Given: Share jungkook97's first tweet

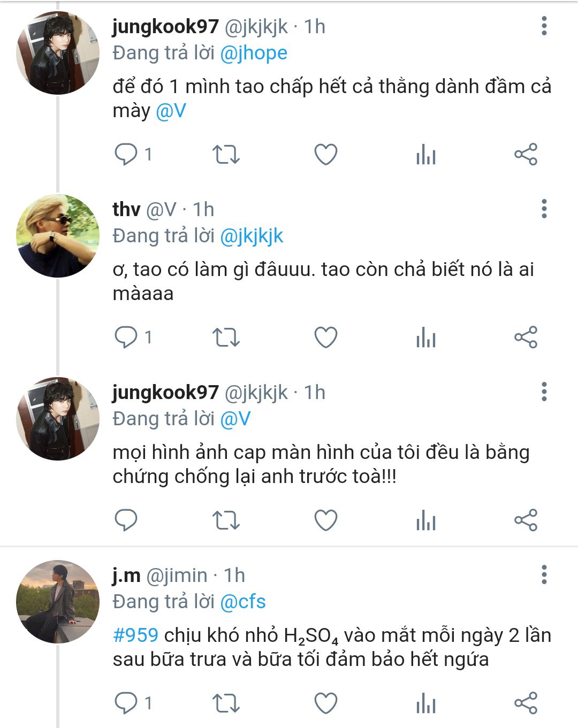Looking at the screenshot, I should pyautogui.click(x=526, y=155).
